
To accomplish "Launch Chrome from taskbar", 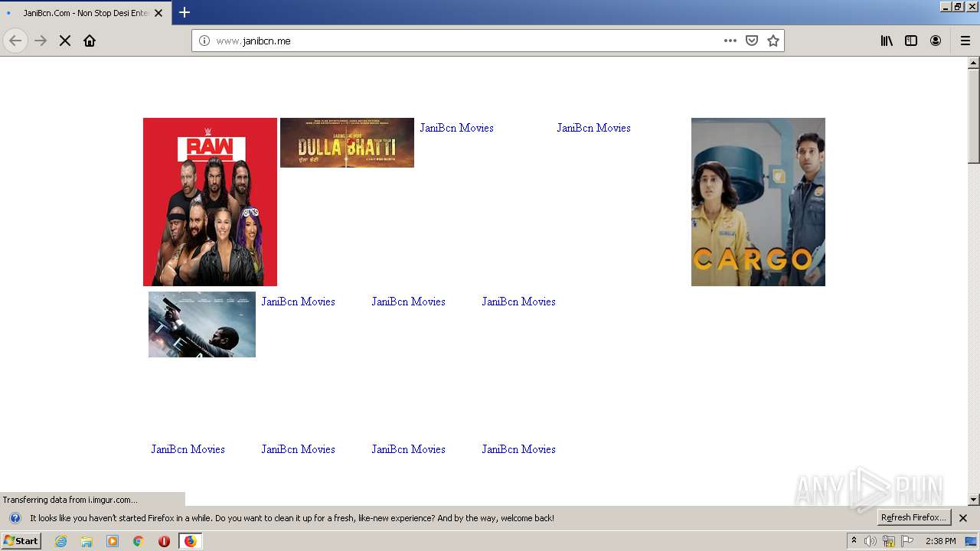I will click(x=138, y=541).
